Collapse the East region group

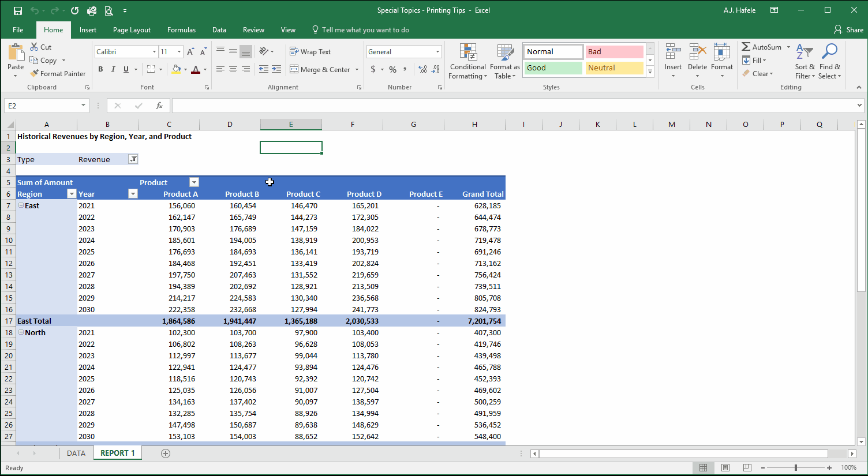pos(21,205)
